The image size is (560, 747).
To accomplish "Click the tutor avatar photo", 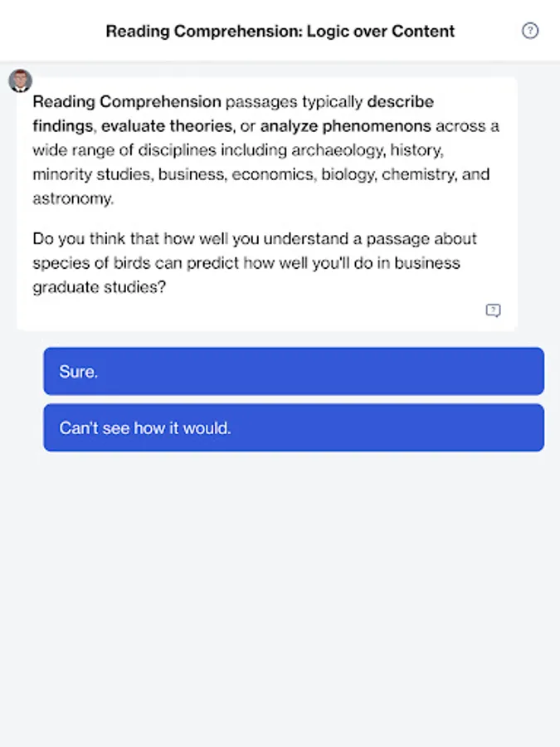I will [20, 81].
